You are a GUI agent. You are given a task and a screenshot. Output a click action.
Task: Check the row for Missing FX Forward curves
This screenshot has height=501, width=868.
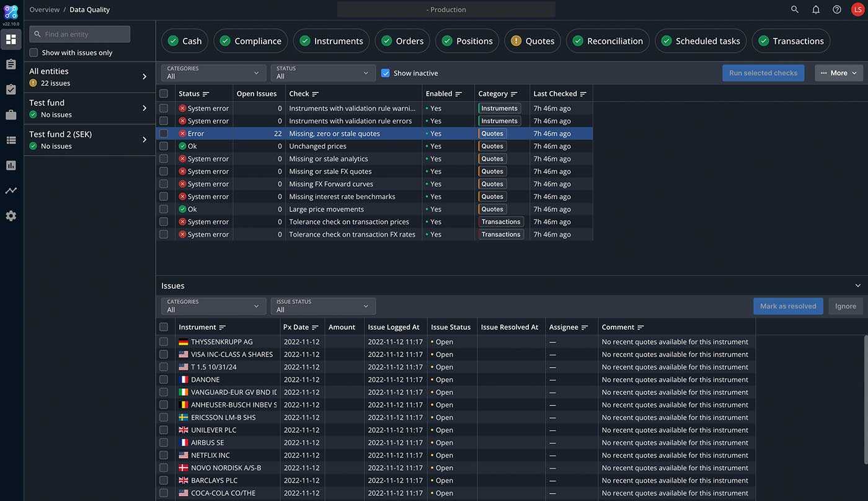(x=164, y=184)
